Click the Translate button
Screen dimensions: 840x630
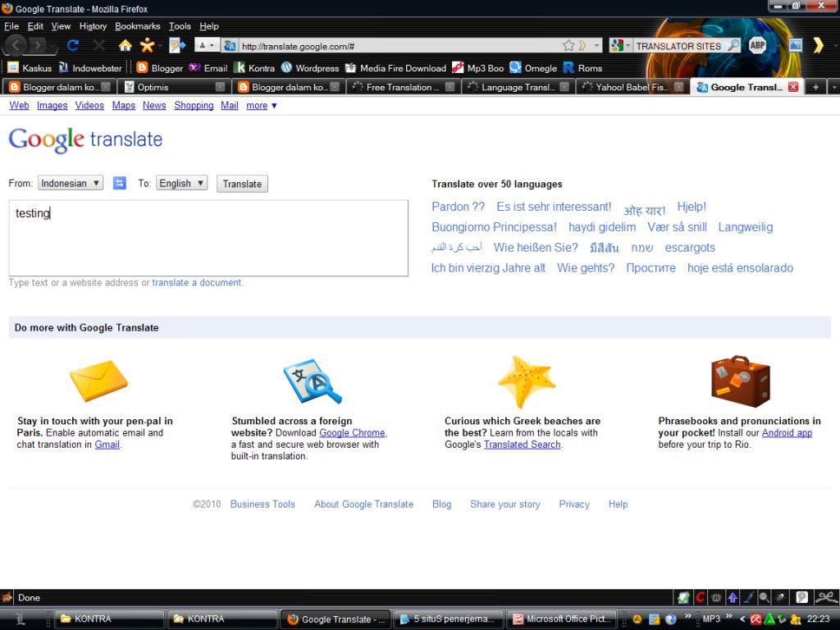tap(242, 184)
